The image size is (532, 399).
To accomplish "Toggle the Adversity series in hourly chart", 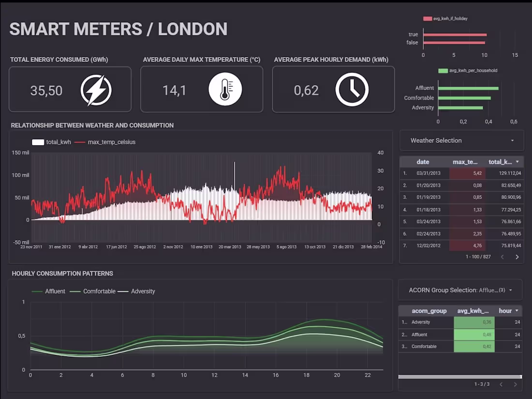I will coord(123,291).
